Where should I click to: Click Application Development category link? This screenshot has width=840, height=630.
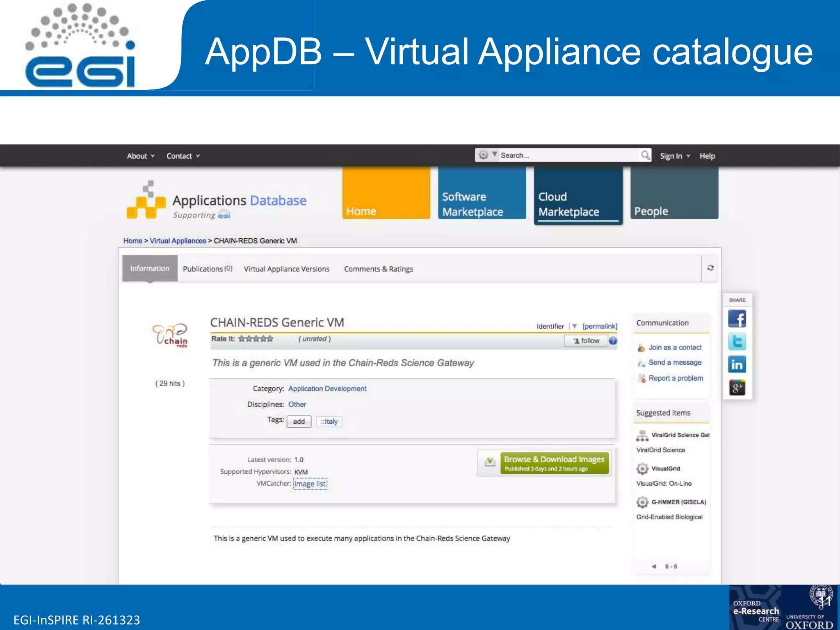[x=327, y=388]
